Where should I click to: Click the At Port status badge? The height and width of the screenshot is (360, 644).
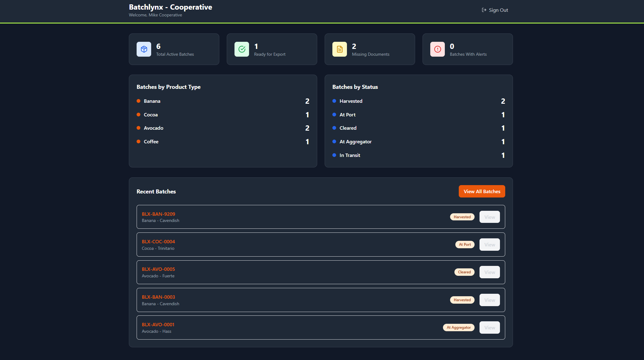coord(465,245)
